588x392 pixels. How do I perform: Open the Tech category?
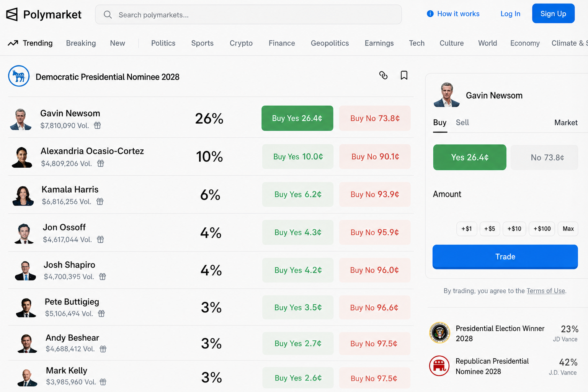416,43
